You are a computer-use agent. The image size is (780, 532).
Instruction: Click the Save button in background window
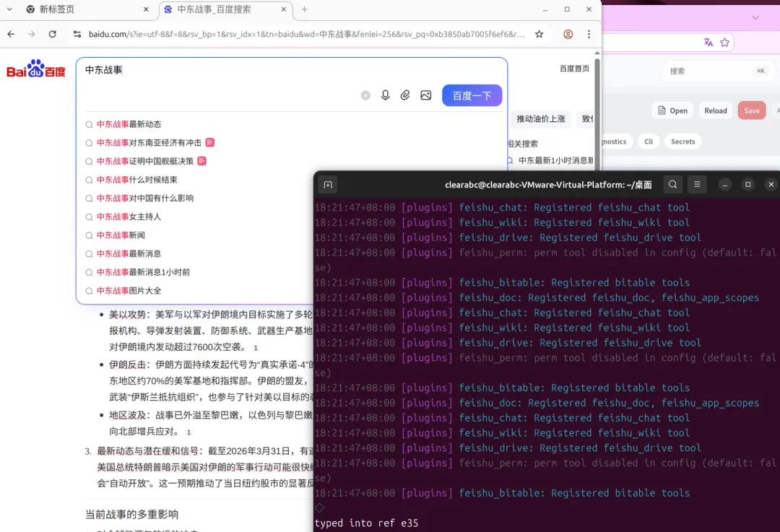[x=752, y=110]
